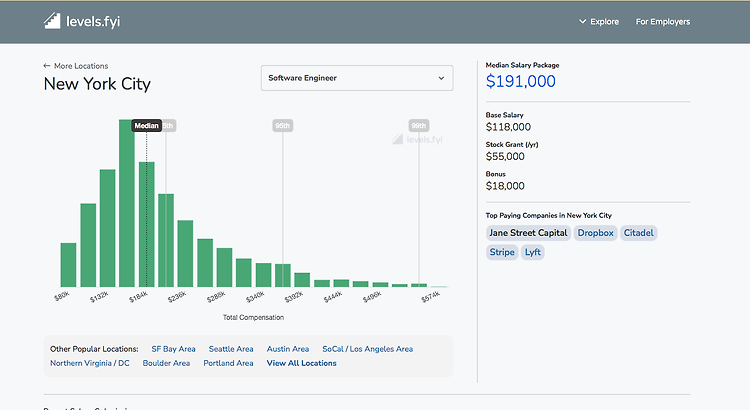Go to Austin Area location

coord(288,349)
